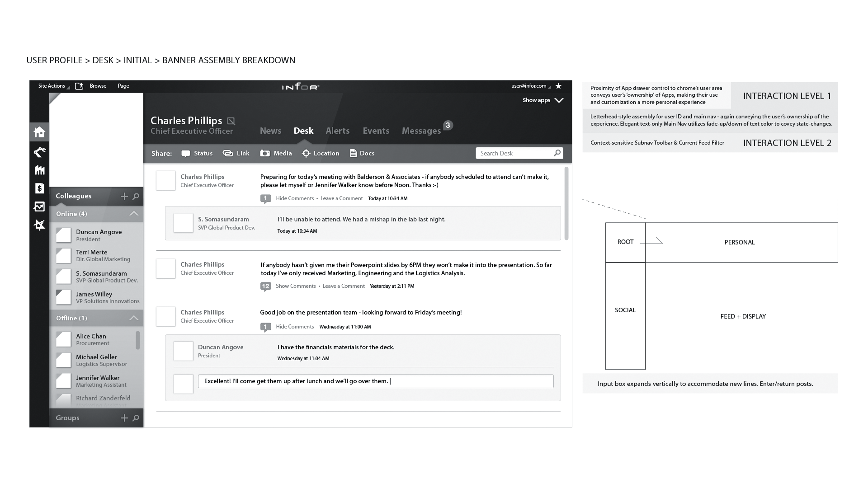
Task: Click the Colleagues panel header
Action: tap(96, 196)
